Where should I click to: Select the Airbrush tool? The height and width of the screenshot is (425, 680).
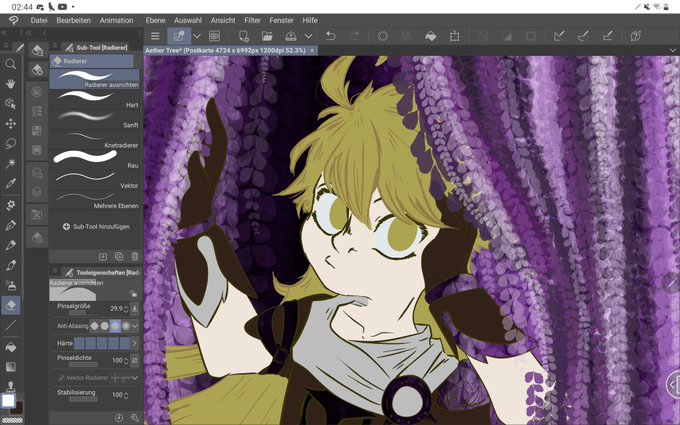click(x=10, y=285)
